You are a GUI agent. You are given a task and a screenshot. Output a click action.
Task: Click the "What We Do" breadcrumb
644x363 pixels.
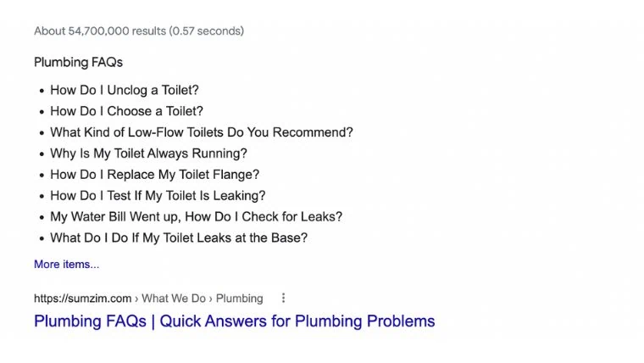click(173, 299)
